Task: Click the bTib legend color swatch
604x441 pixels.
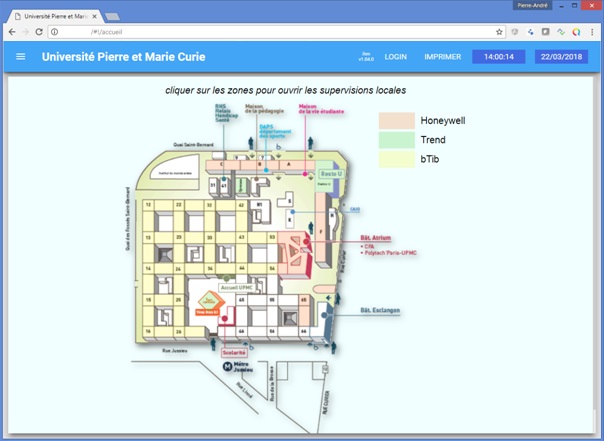Action: (x=397, y=159)
